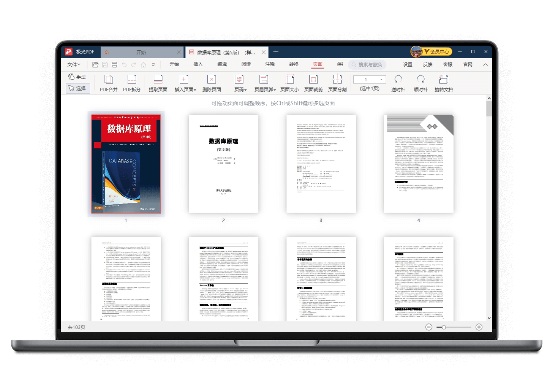
Task: Switch to the 转换 ribbon tab
Action: coord(294,64)
